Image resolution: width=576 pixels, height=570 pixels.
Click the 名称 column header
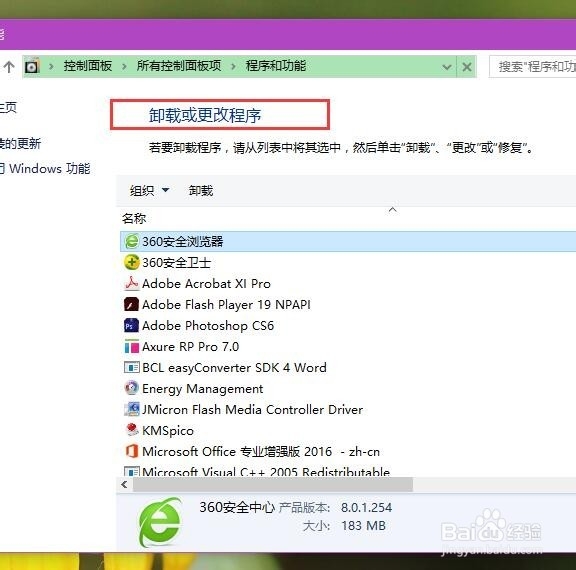coord(134,219)
